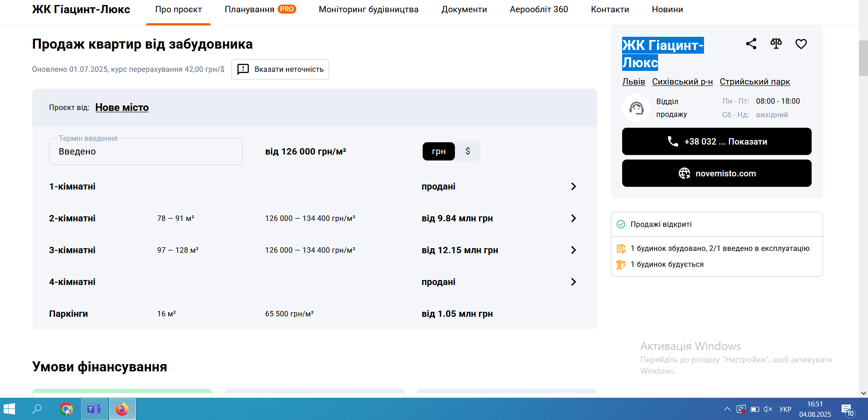Open Сихівський р-н district link

(x=682, y=82)
